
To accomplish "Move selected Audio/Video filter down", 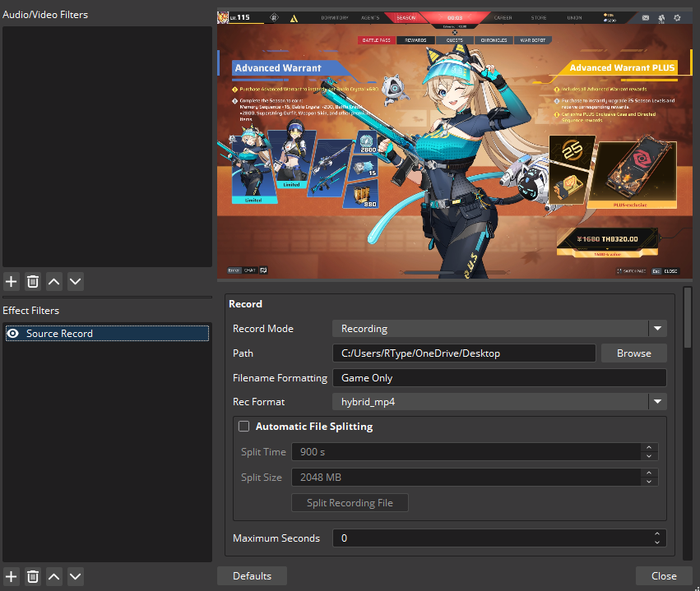I will click(x=76, y=282).
